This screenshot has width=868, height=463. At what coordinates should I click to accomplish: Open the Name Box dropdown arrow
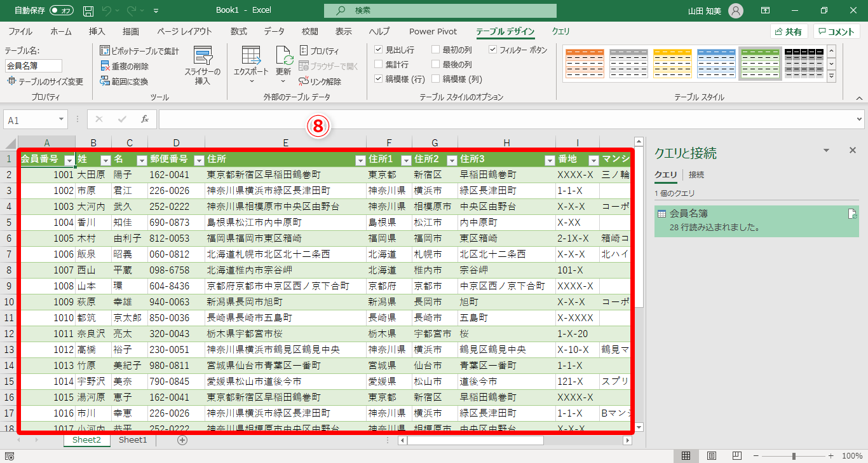[x=61, y=120]
